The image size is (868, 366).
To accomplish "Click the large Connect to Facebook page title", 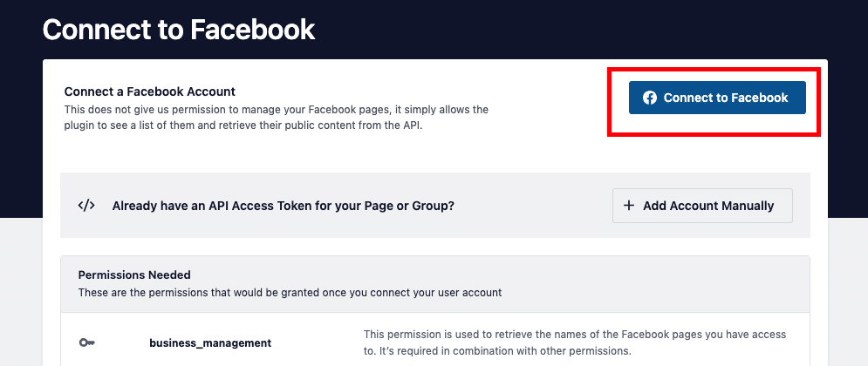I will pos(178,30).
